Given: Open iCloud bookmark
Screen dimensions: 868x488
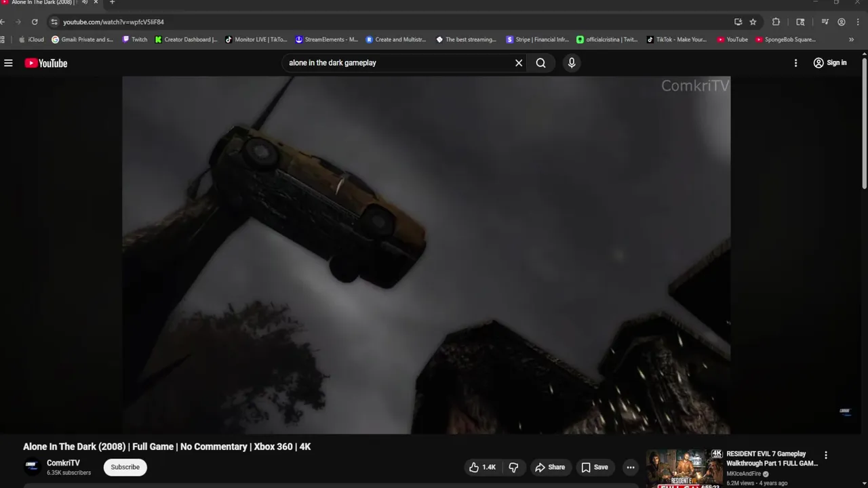Looking at the screenshot, I should (x=31, y=39).
